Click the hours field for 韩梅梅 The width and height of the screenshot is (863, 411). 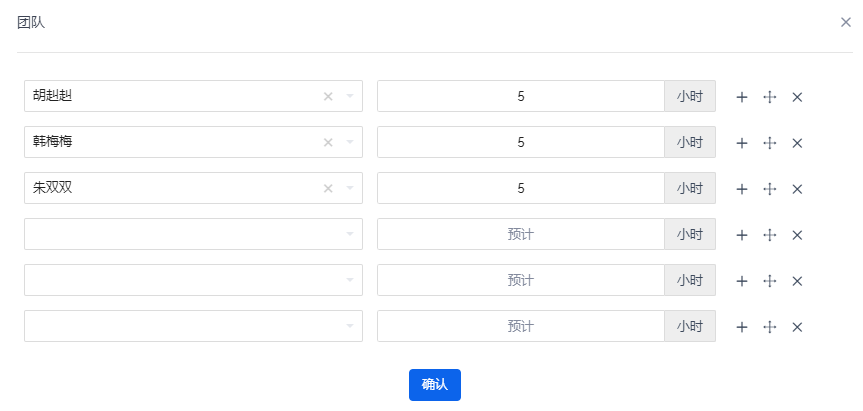520,143
